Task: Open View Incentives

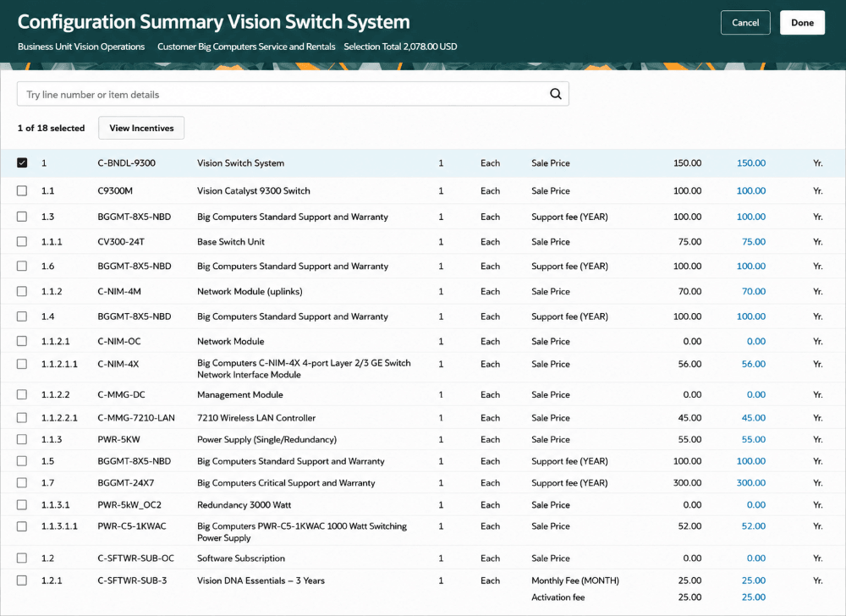Action: pyautogui.click(x=141, y=128)
